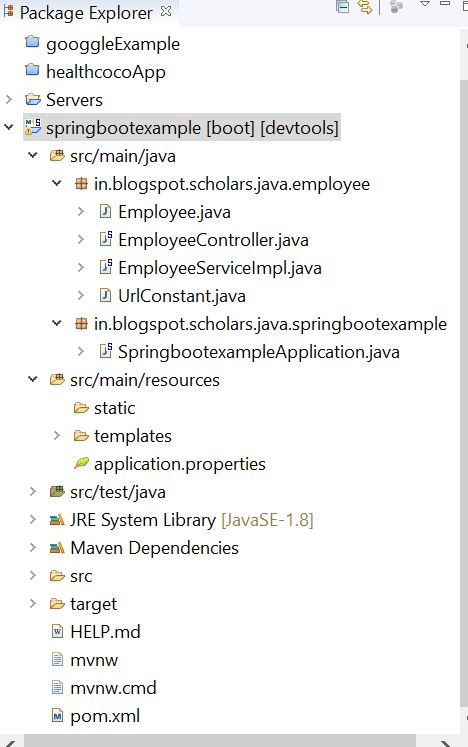468x747 pixels.
Task: Click the pom.xml Maven file icon
Action: point(57,716)
